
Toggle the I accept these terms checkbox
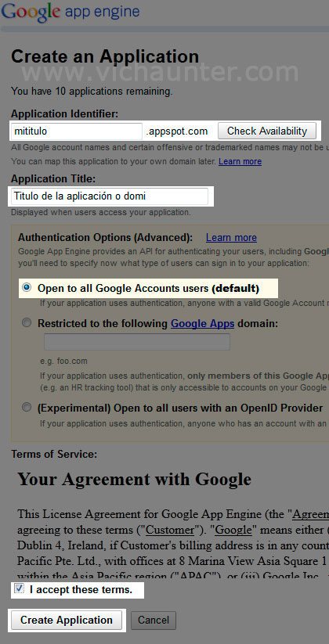(x=19, y=588)
